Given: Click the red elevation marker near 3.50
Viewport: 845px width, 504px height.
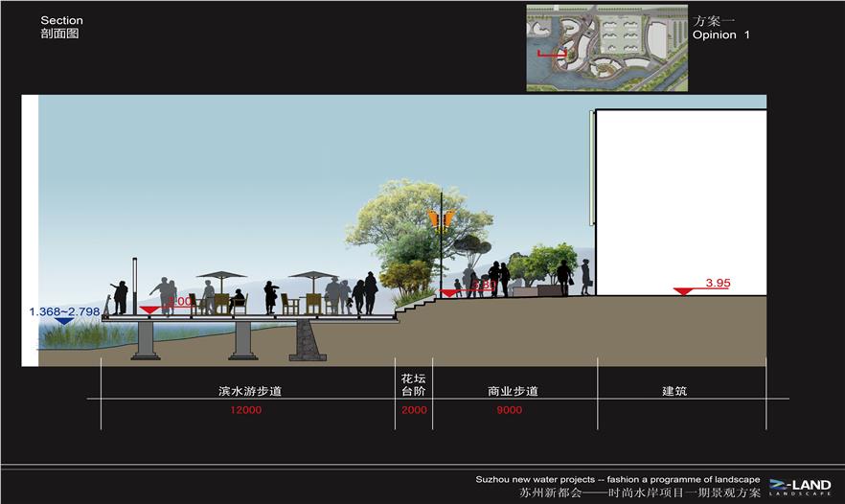Looking at the screenshot, I should (449, 293).
